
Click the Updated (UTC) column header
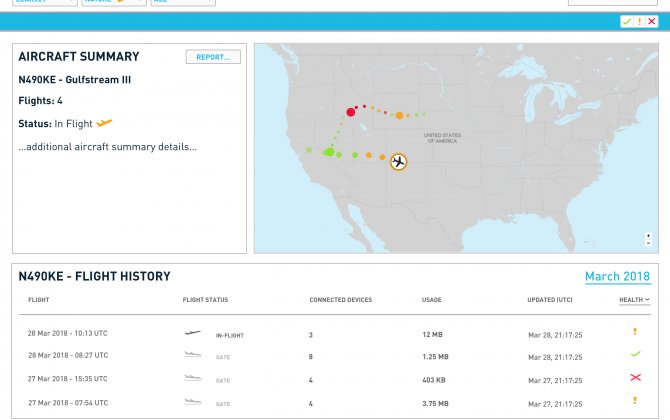point(550,300)
